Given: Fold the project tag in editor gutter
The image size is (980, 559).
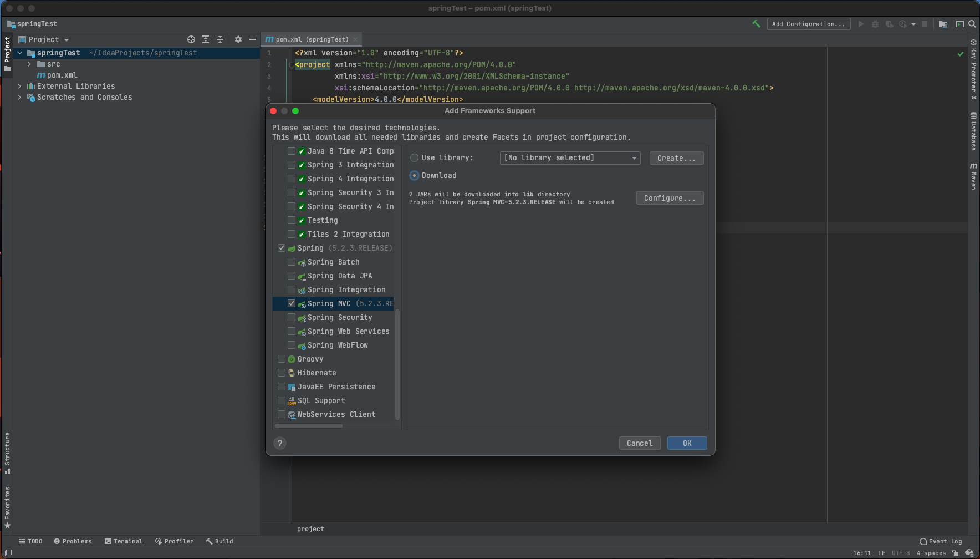Looking at the screenshot, I should click(x=291, y=65).
